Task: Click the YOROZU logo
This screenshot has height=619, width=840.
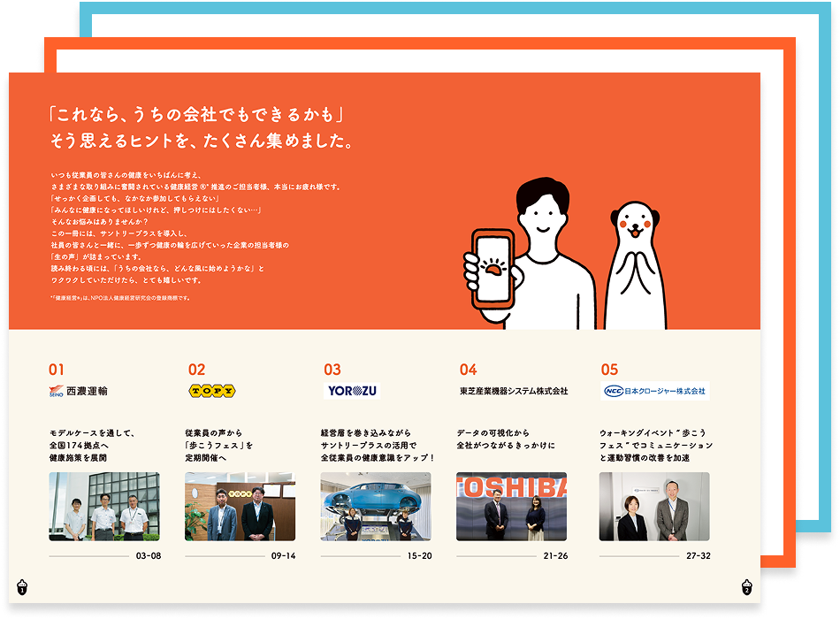Action: (x=352, y=391)
